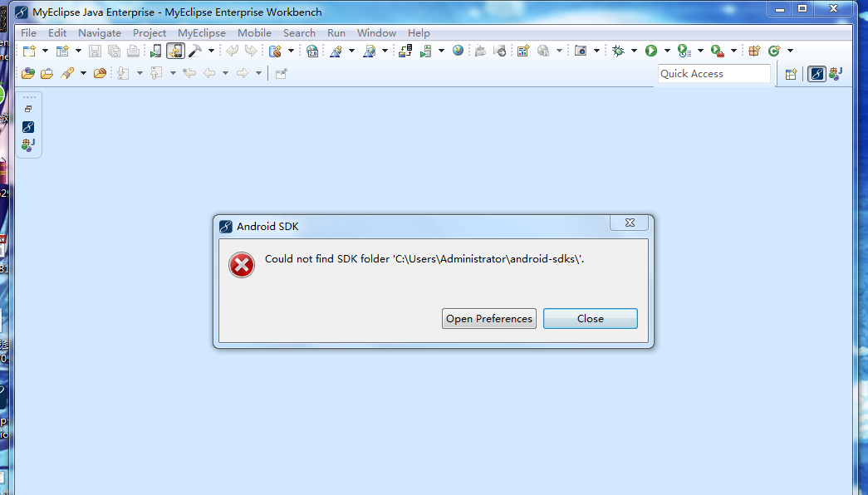Open dropdown arrow beside Back navigation arrow
Image resolution: width=868 pixels, height=495 pixels.
click(225, 73)
